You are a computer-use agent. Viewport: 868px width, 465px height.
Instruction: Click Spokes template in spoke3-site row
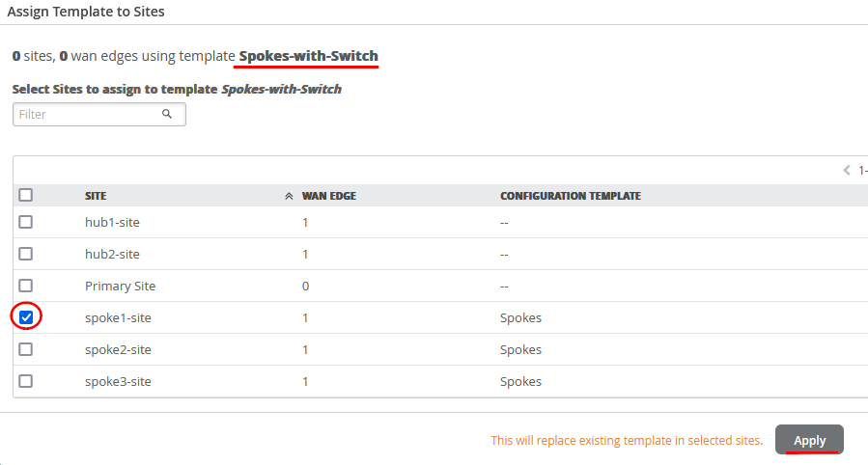[520, 381]
